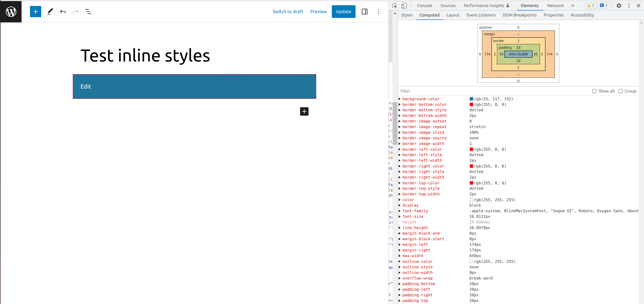Image resolution: width=644 pixels, height=304 pixels.
Task: Click the Switch to draft link
Action: 288,12
